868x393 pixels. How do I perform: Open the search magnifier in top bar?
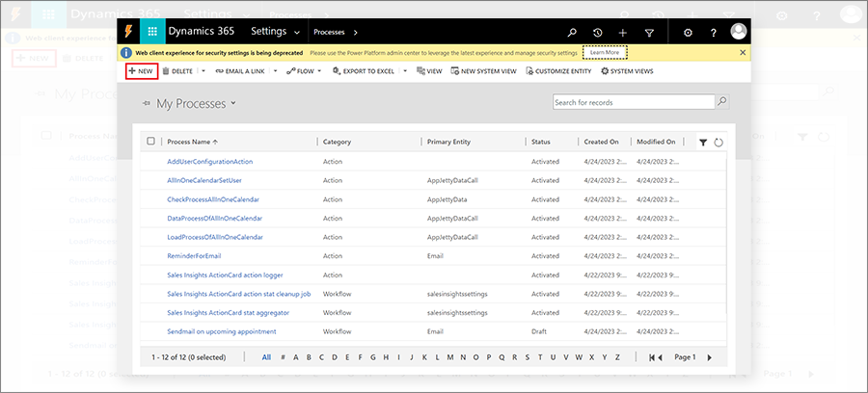[x=572, y=33]
